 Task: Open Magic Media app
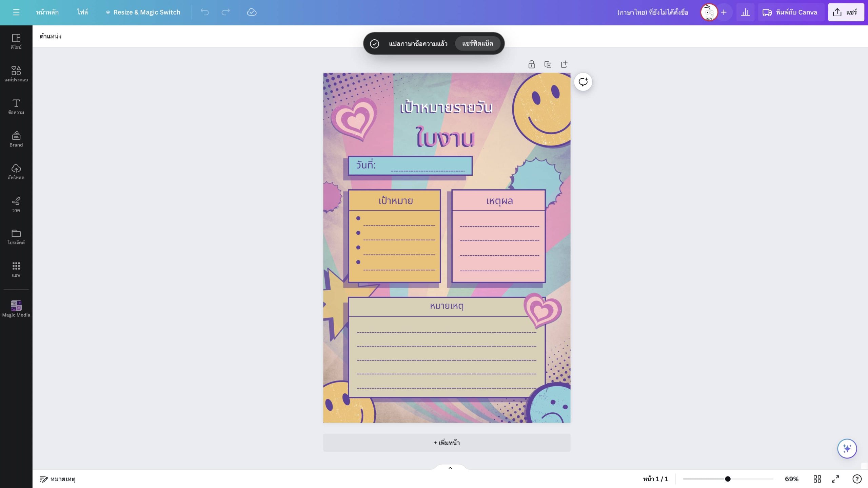click(16, 309)
